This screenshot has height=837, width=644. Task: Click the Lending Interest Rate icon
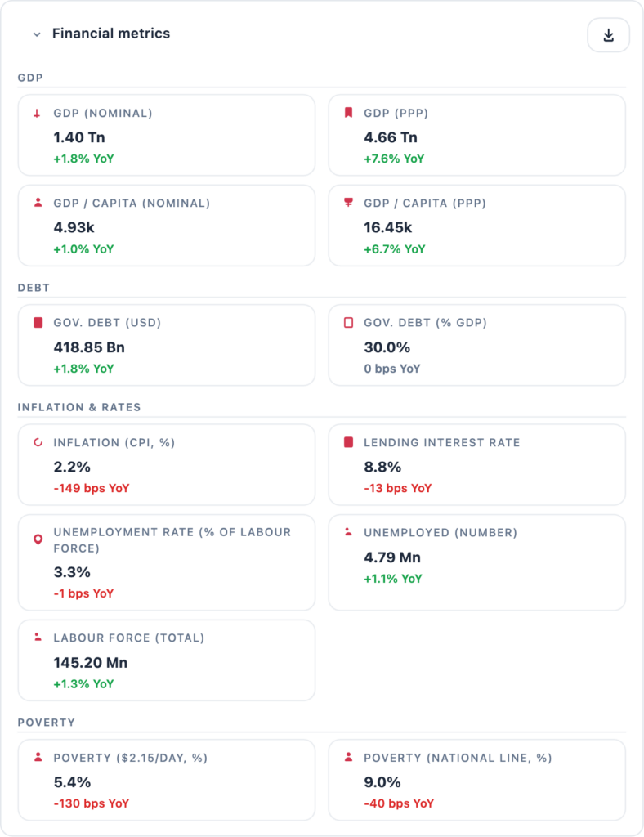(x=348, y=443)
